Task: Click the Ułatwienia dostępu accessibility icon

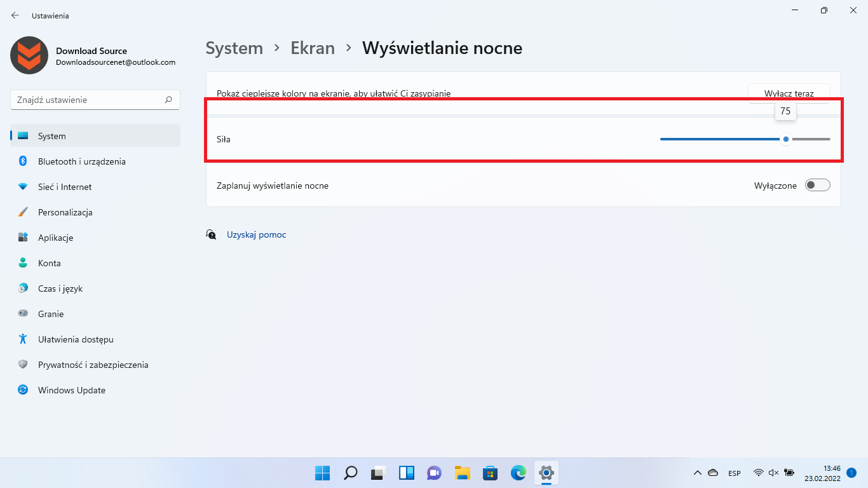Action: coord(23,339)
